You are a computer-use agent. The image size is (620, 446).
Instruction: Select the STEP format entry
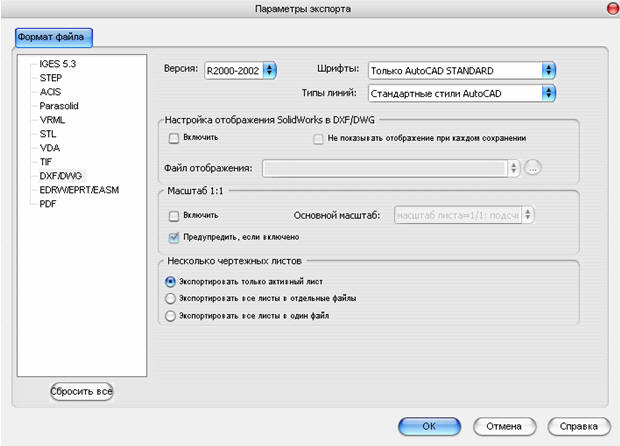click(51, 78)
